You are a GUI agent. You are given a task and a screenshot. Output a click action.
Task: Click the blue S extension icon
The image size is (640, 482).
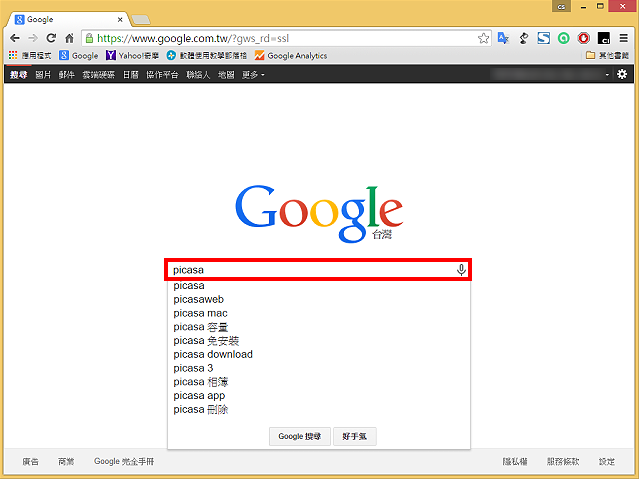click(543, 38)
